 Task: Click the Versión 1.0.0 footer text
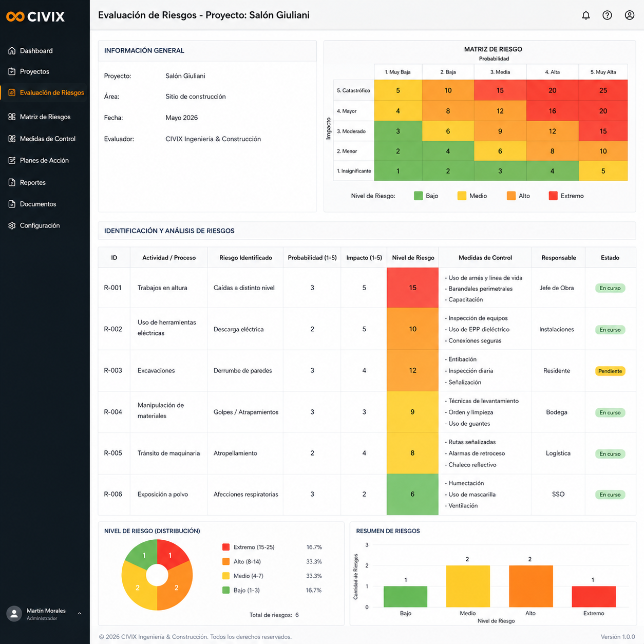[618, 637]
